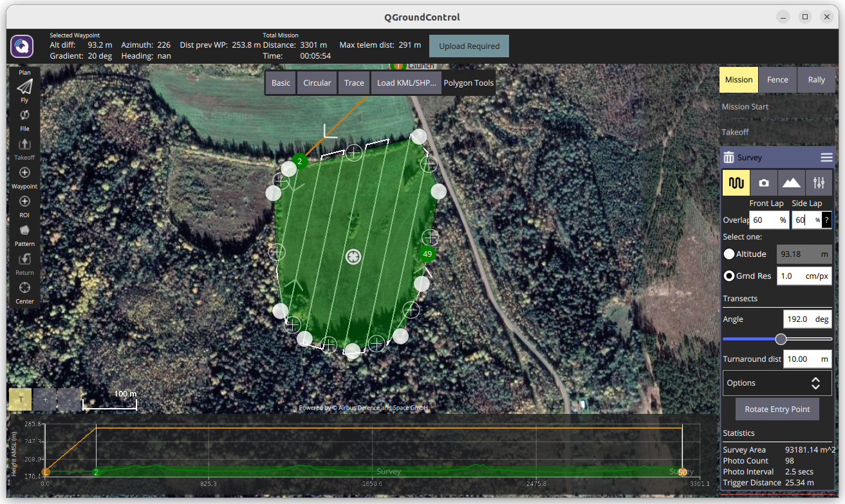Image resolution: width=845 pixels, height=504 pixels.
Task: Switch to the Fence tab
Action: [777, 80]
